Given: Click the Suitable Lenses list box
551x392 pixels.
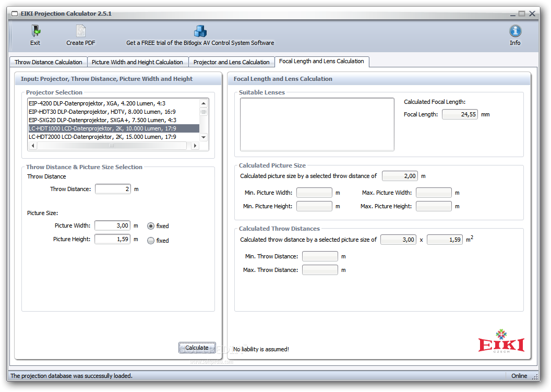Looking at the screenshot, I should pyautogui.click(x=317, y=124).
